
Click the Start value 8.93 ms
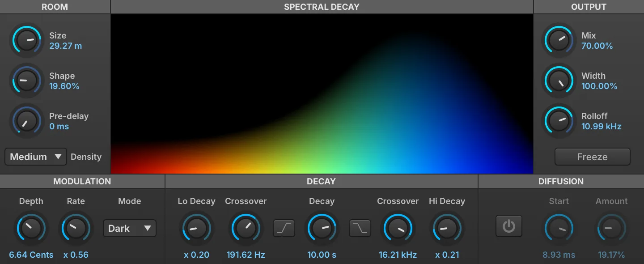pyautogui.click(x=559, y=255)
